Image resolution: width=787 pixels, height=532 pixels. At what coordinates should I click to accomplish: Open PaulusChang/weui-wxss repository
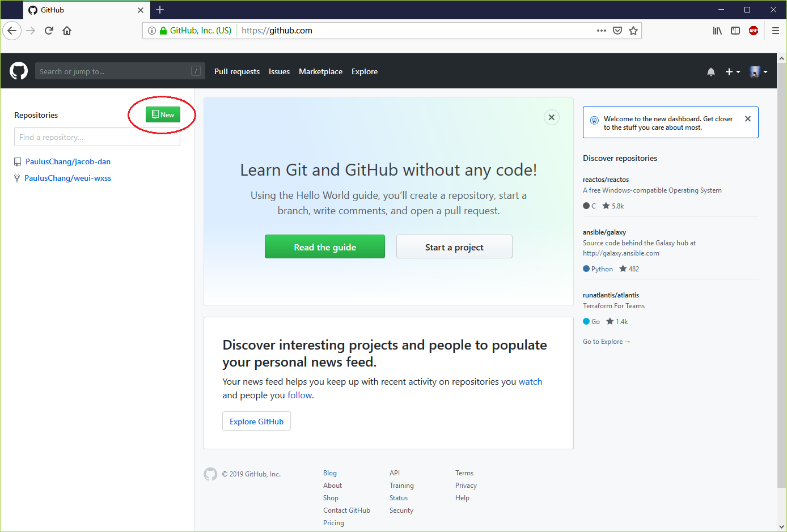(67, 178)
